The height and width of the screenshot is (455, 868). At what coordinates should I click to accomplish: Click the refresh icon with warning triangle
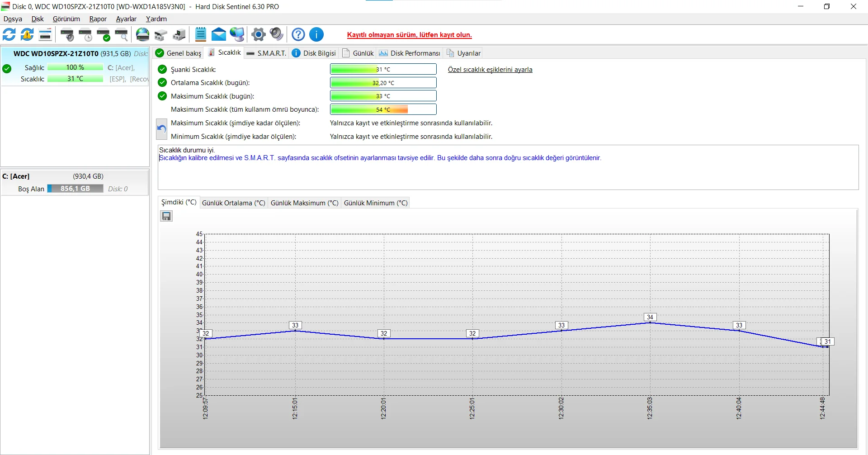coord(27,34)
